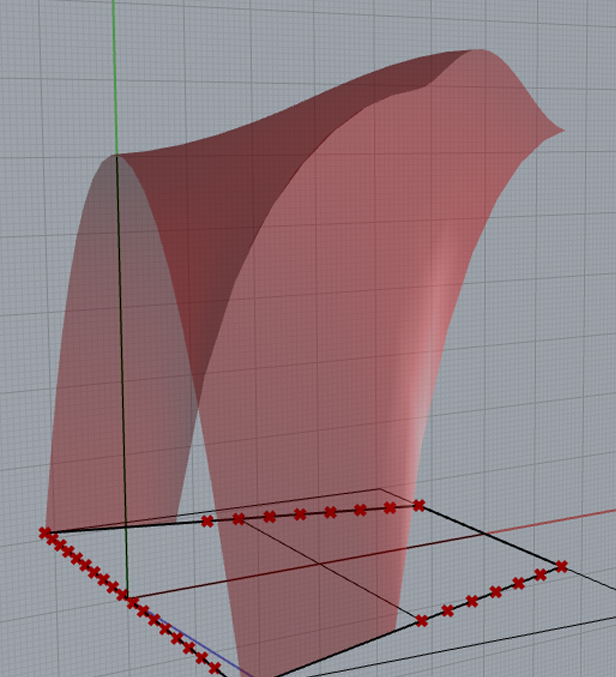Click the pointed right tip of the surface
Image resolution: width=616 pixels, height=677 pixels.
[x=561, y=131]
